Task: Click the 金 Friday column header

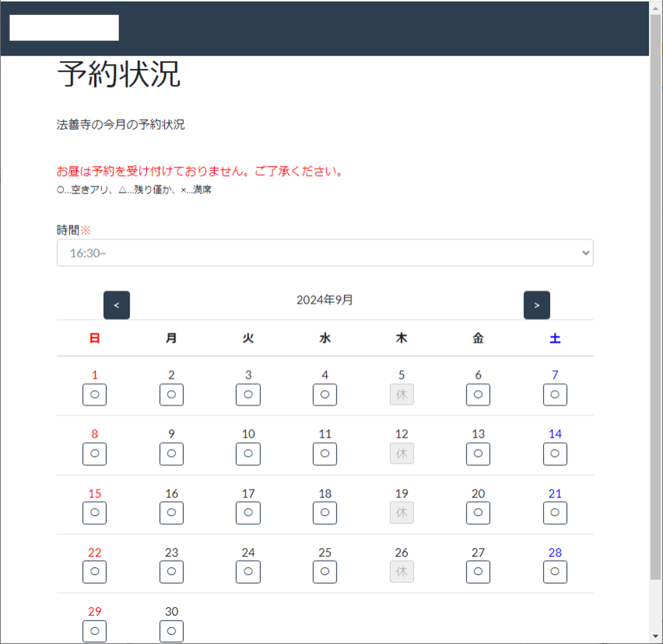Action: click(x=478, y=338)
